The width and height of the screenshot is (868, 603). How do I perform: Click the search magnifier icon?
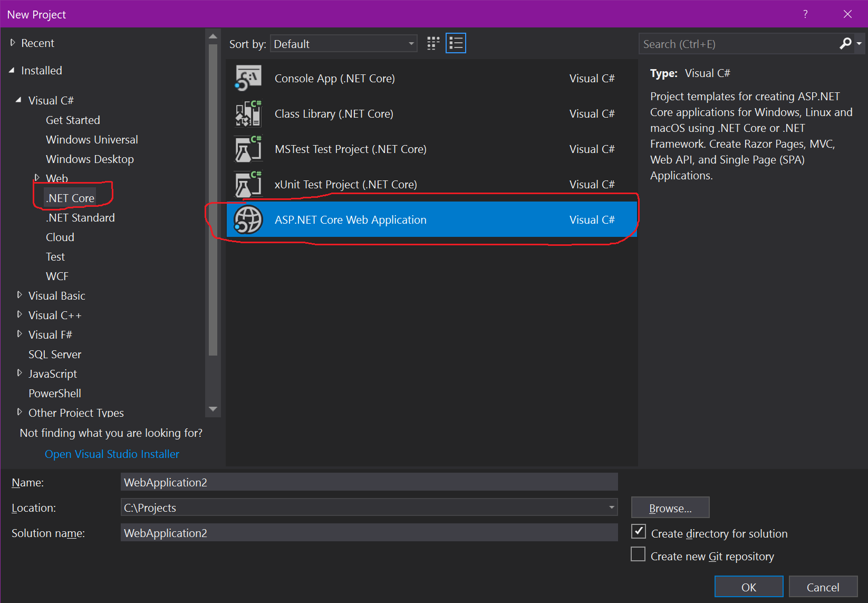[845, 43]
